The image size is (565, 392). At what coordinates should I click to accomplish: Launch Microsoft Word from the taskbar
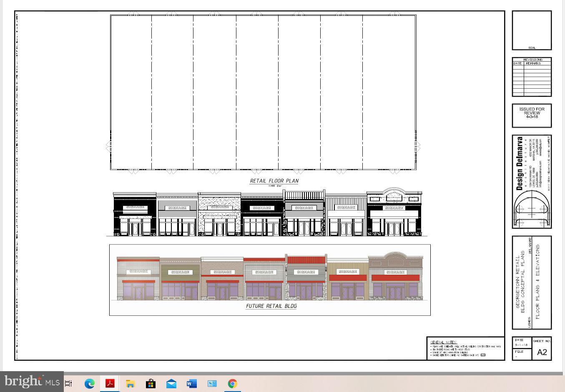[191, 383]
